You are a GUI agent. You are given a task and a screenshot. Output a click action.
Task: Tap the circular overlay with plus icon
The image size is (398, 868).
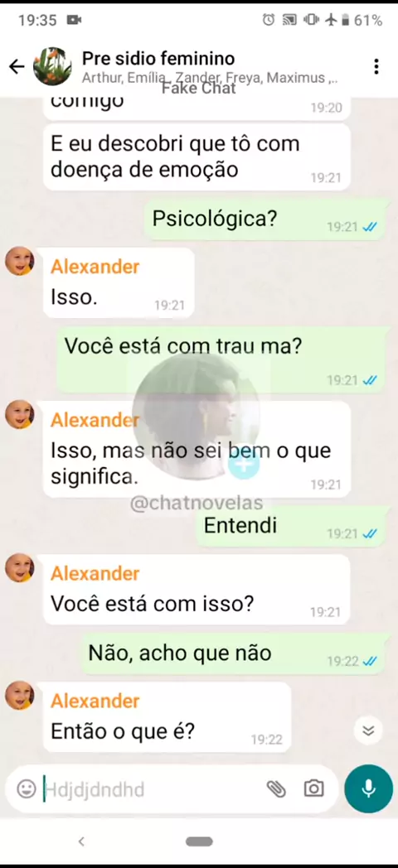197,416
